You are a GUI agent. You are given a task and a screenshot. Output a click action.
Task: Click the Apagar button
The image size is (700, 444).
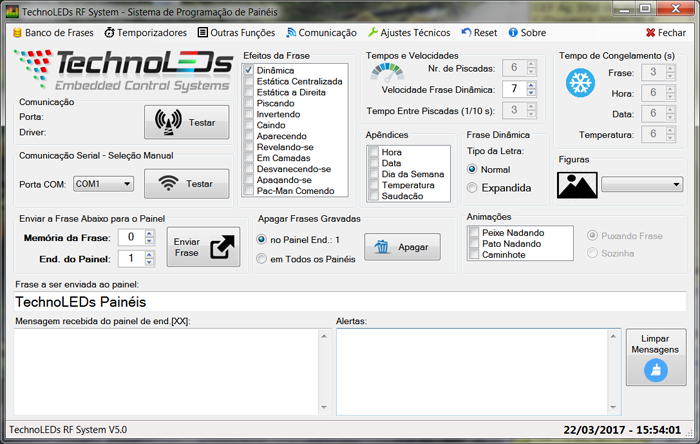[402, 247]
